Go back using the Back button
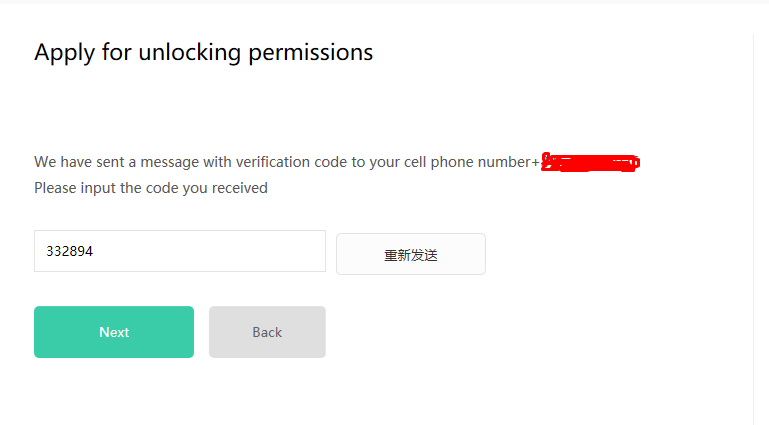The image size is (769, 425). 267,332
